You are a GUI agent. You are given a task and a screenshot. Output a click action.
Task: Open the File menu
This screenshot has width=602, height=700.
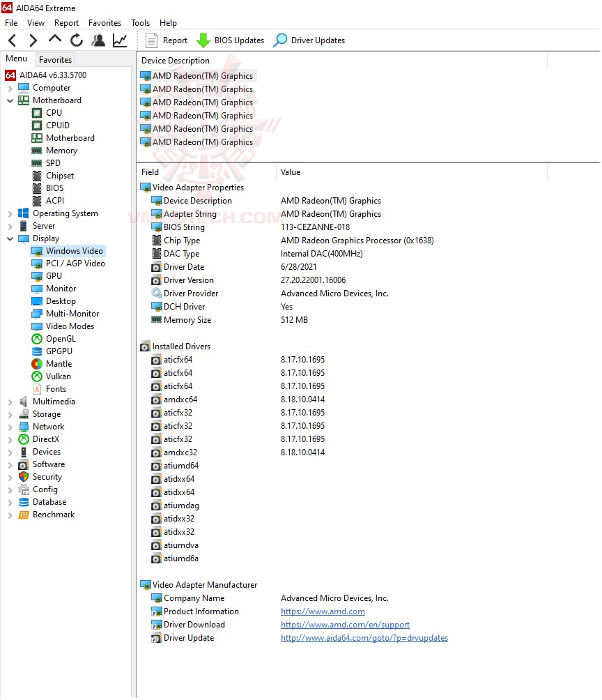[11, 23]
